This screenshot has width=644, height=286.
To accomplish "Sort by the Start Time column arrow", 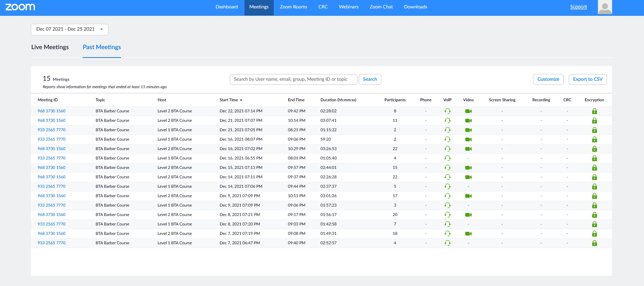I will click(241, 100).
